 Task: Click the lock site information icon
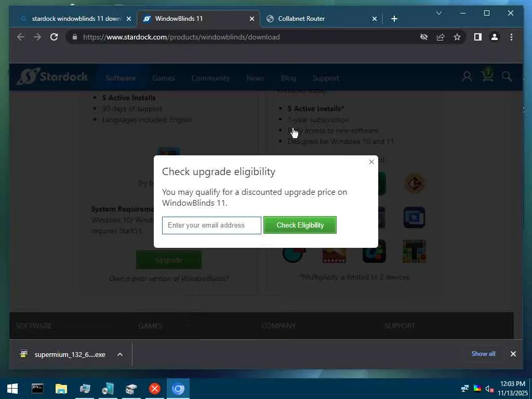[x=75, y=37]
